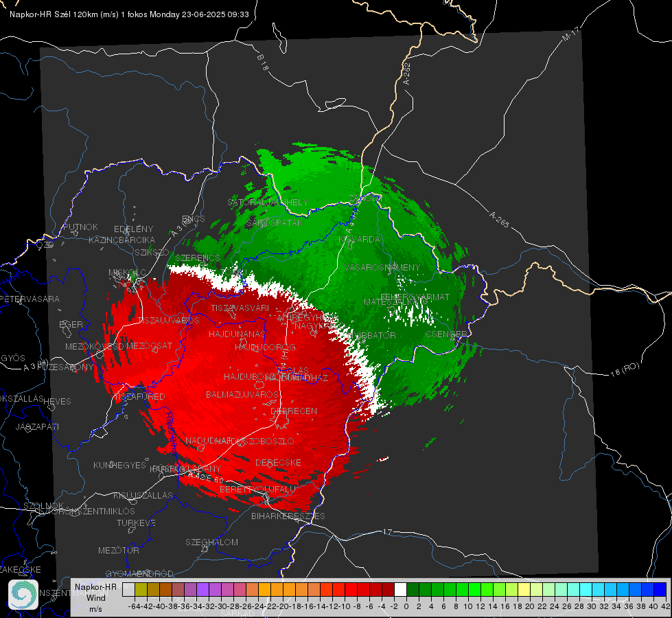The height and width of the screenshot is (618, 672).
Task: Click the MISKOLC city label
Action: coord(127,273)
